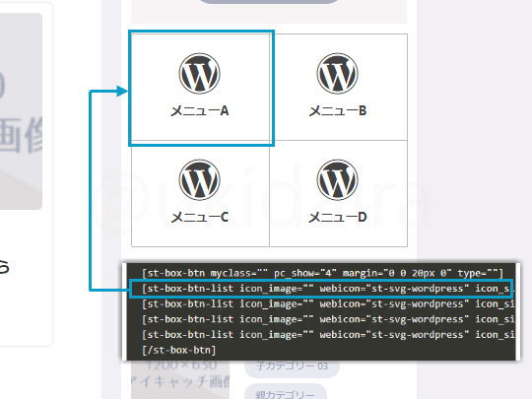Click the アイキャッチ画像 placeholder thumbnail at bottom
This screenshot has height=399, width=532.
(180, 380)
